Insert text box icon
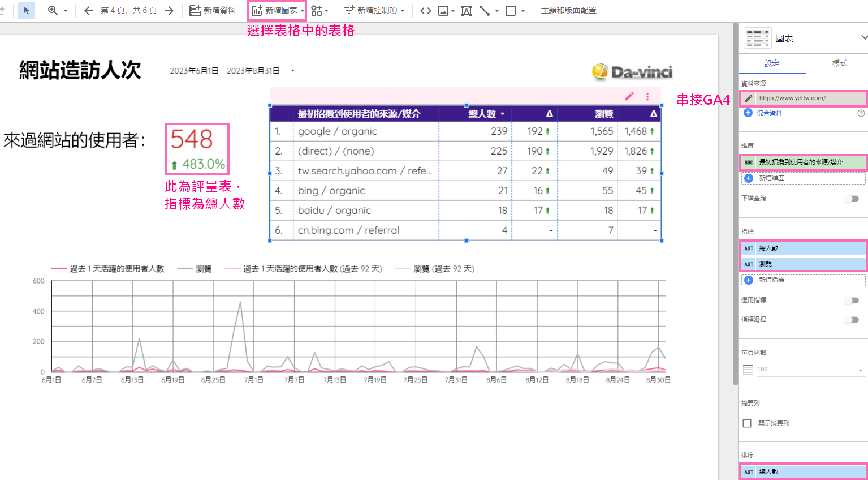 tap(467, 11)
